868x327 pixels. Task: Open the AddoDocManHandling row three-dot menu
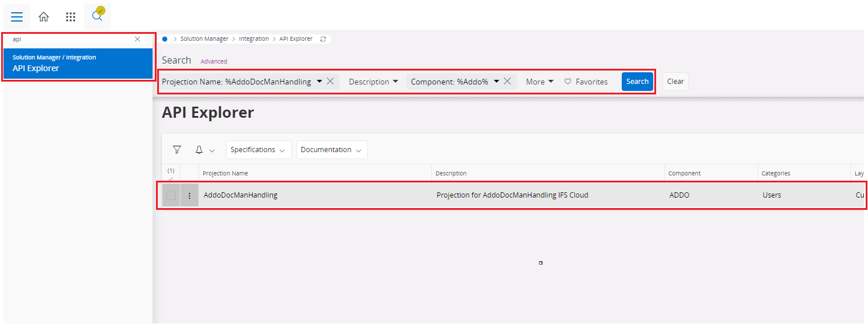click(x=189, y=195)
